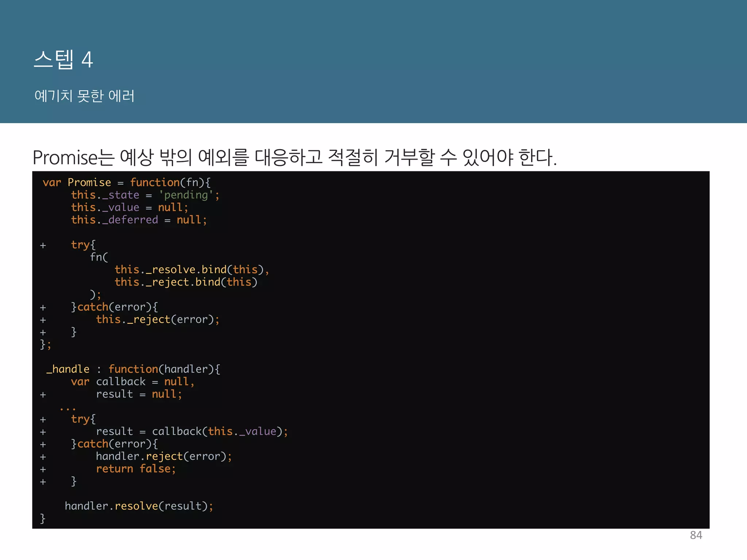Click '_handle : function(handler){' line
The width and height of the screenshot is (747, 560).
pyautogui.click(x=133, y=369)
